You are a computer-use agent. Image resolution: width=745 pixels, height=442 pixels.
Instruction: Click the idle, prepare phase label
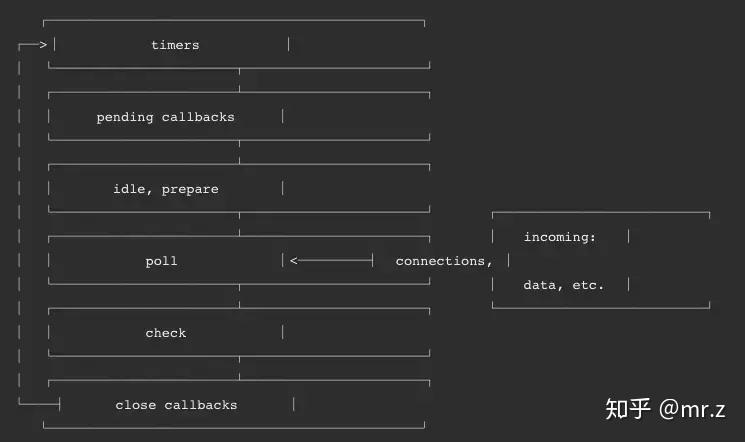coord(165,189)
